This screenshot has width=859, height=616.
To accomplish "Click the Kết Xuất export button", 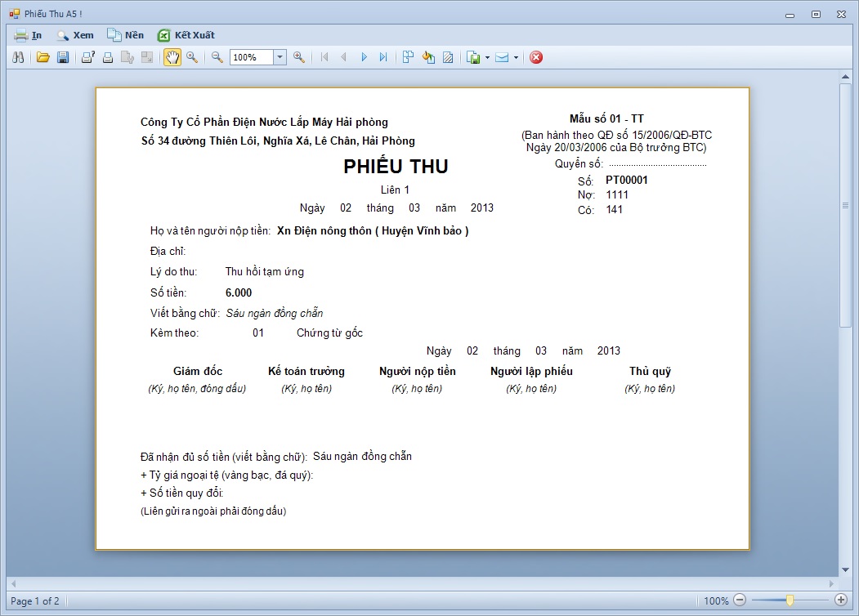I will (x=186, y=35).
